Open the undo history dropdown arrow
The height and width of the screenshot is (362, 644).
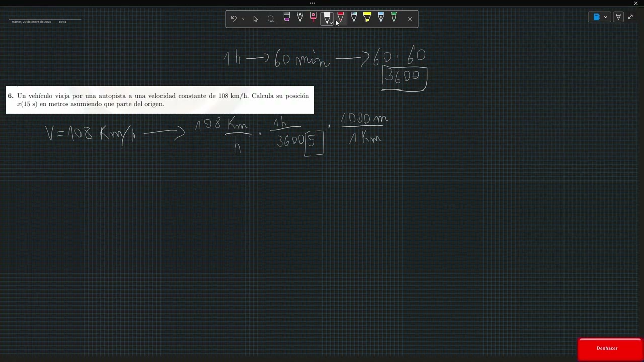243,19
